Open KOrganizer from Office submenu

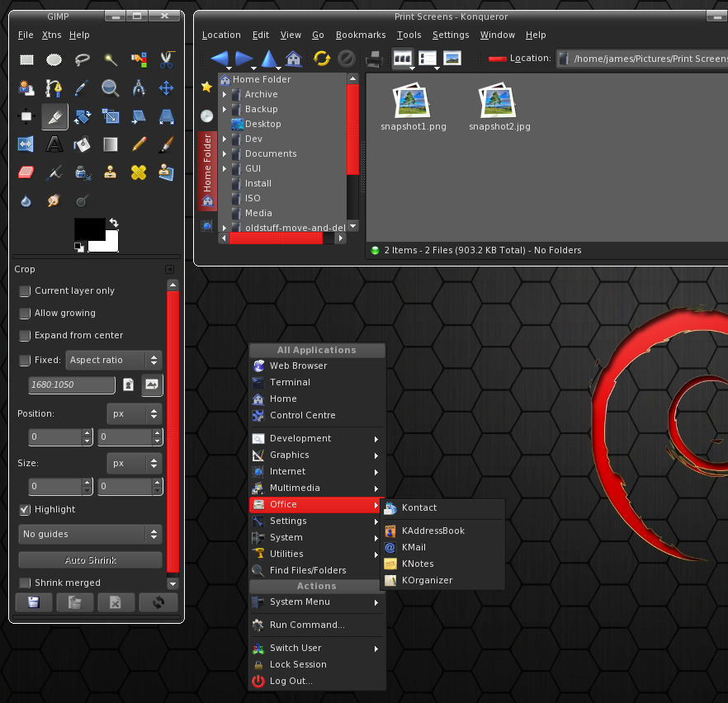(442, 581)
